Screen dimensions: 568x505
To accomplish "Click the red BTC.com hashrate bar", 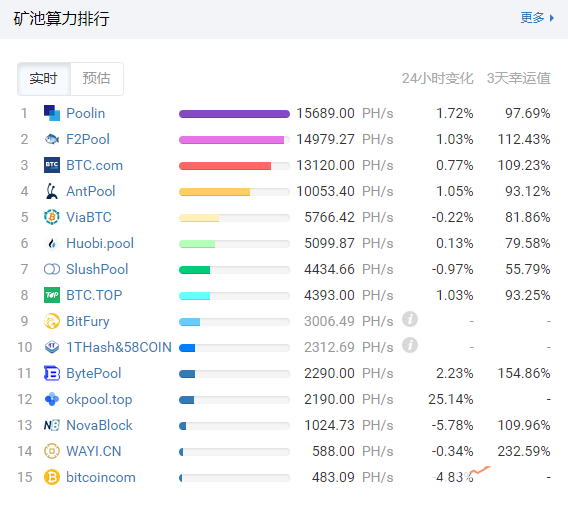I will pos(225,166).
